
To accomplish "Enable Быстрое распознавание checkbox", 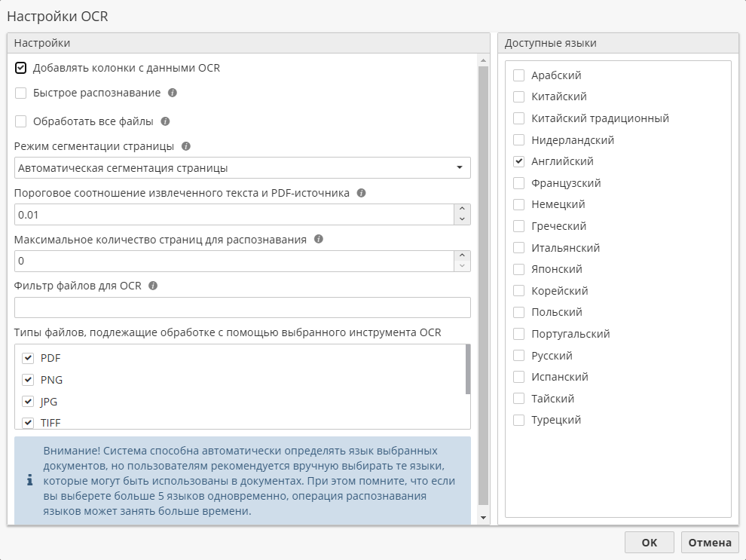I will (x=20, y=93).
